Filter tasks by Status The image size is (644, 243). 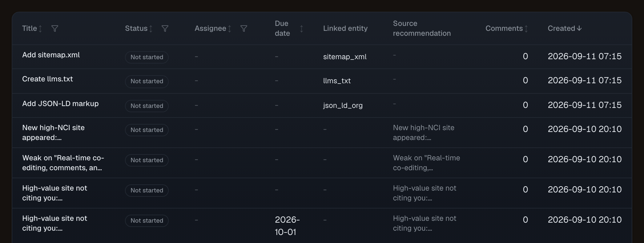pyautogui.click(x=165, y=29)
